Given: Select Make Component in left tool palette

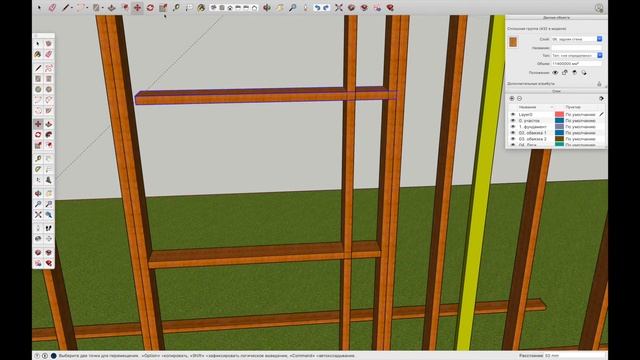Looking at the screenshot, I should pos(49,44).
